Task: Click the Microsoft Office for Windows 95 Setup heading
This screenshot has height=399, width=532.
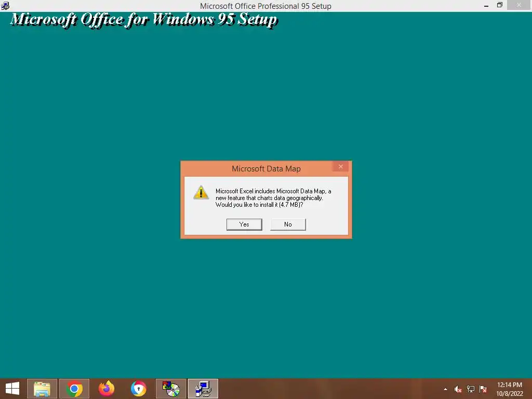Action: point(144,20)
